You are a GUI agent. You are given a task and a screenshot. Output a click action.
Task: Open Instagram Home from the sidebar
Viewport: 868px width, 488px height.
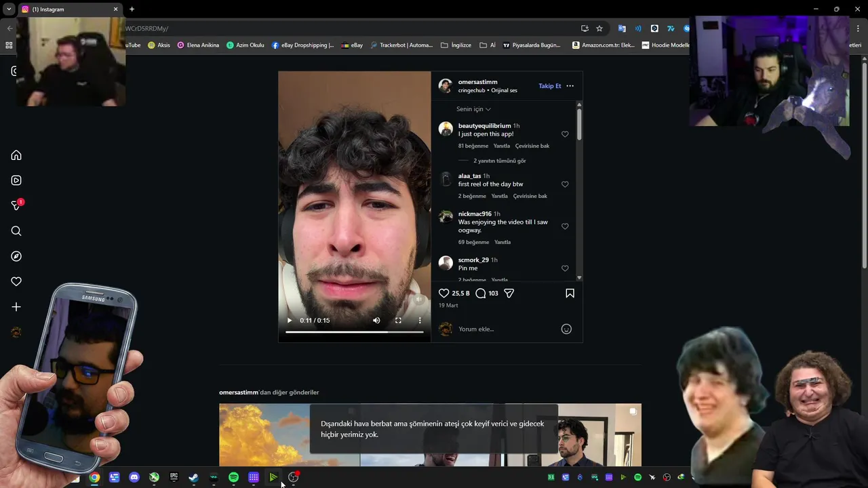pyautogui.click(x=16, y=155)
